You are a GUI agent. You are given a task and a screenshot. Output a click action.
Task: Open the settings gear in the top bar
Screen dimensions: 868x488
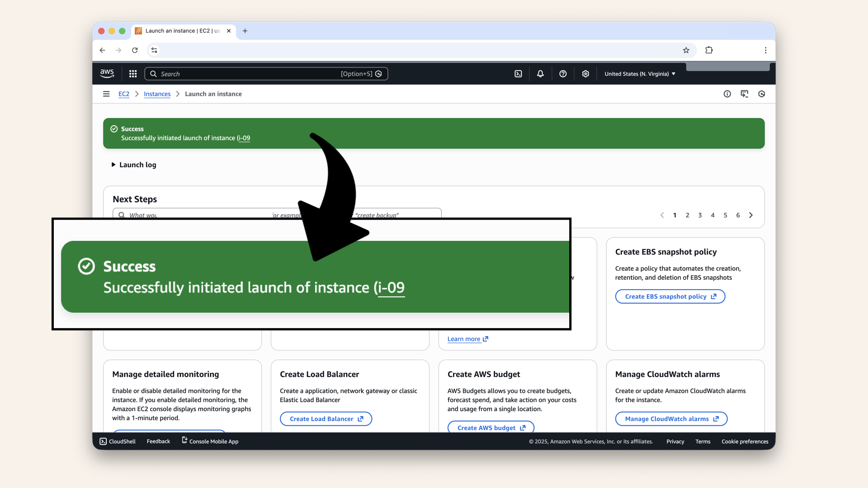[x=585, y=73]
